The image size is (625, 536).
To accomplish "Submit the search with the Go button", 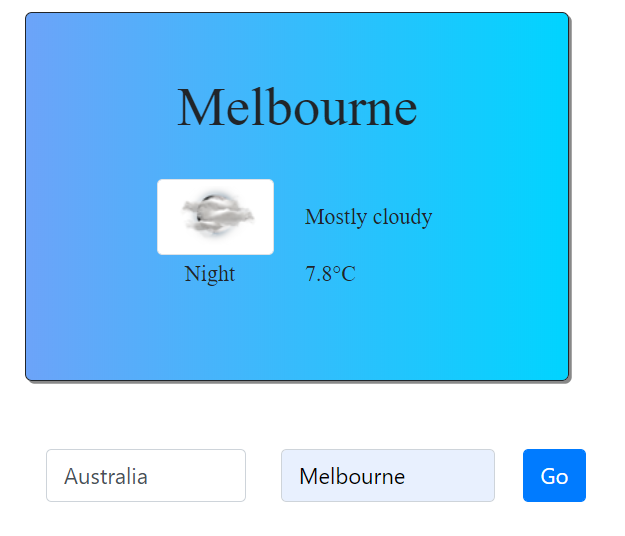I will coord(554,475).
